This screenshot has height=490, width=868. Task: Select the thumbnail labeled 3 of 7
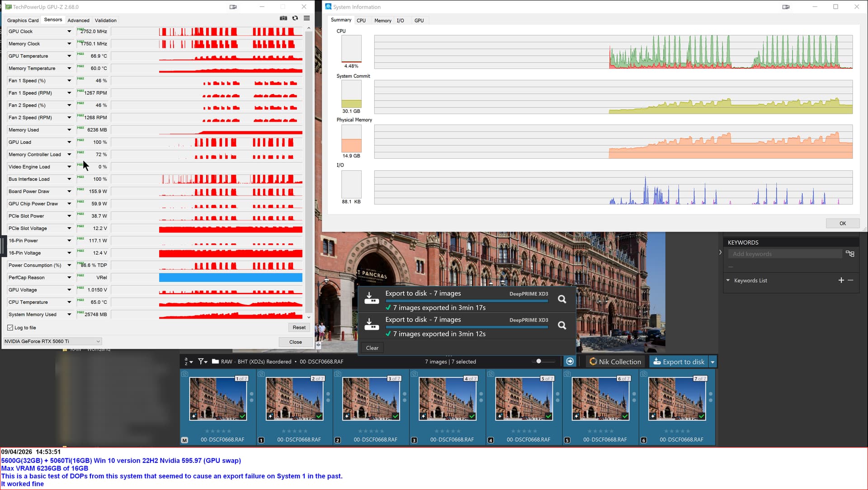[371, 398]
